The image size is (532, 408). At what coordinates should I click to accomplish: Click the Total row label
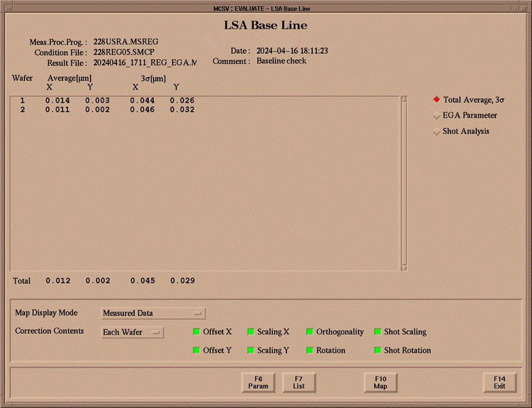22,281
